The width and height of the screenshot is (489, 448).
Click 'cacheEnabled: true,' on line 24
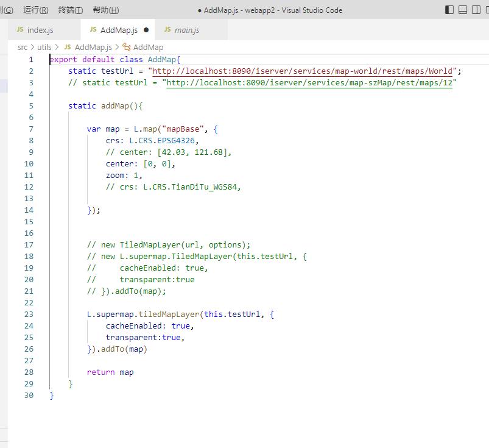tap(150, 325)
